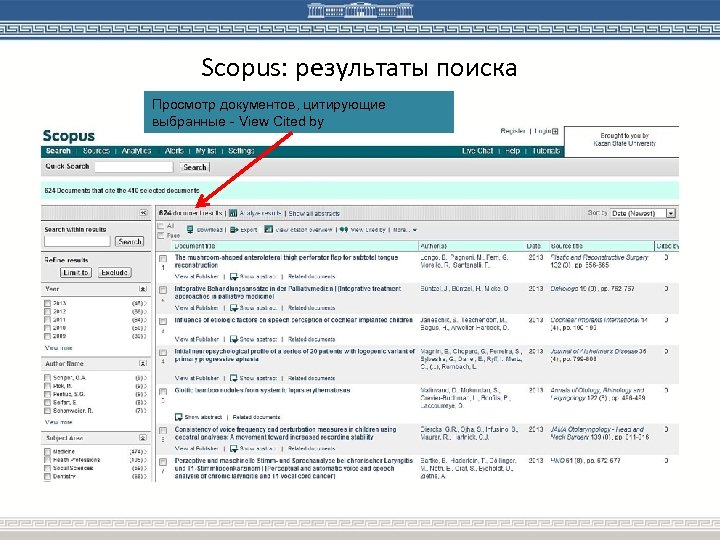
Task: Click the Export icon in results toolbar
Action: pyautogui.click(x=234, y=229)
